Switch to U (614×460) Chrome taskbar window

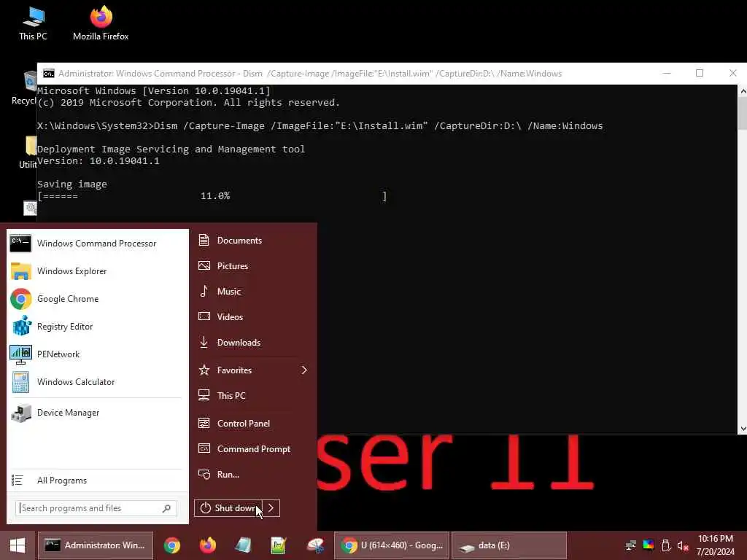click(392, 545)
